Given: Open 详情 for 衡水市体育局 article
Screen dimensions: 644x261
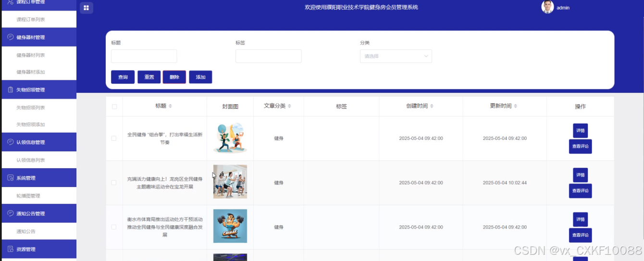Looking at the screenshot, I should [x=580, y=219].
